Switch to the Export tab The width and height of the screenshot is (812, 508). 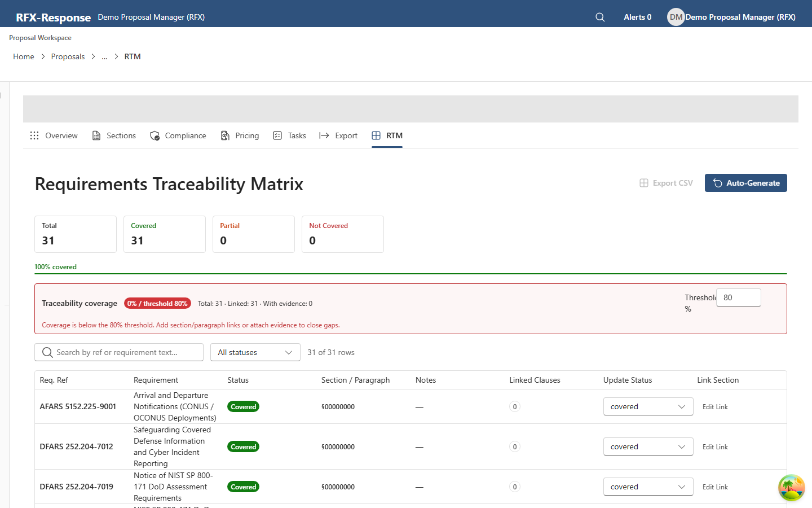(x=338, y=135)
